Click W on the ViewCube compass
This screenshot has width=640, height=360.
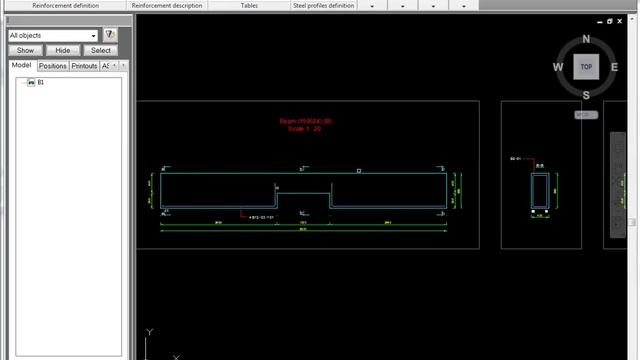558,67
